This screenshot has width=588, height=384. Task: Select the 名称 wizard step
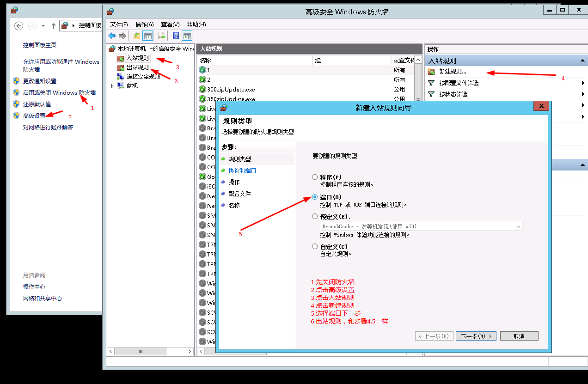pyautogui.click(x=234, y=205)
